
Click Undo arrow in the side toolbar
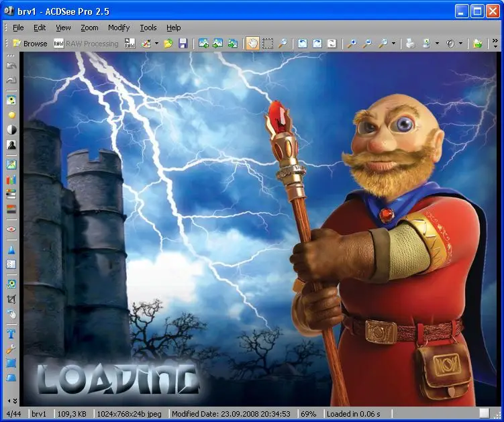pyautogui.click(x=11, y=66)
